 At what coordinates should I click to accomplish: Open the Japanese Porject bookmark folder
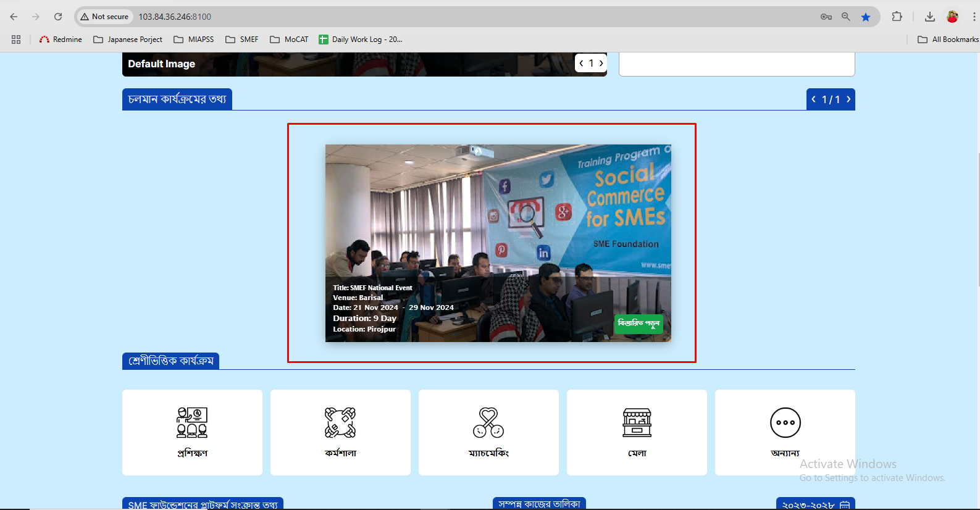pos(128,40)
